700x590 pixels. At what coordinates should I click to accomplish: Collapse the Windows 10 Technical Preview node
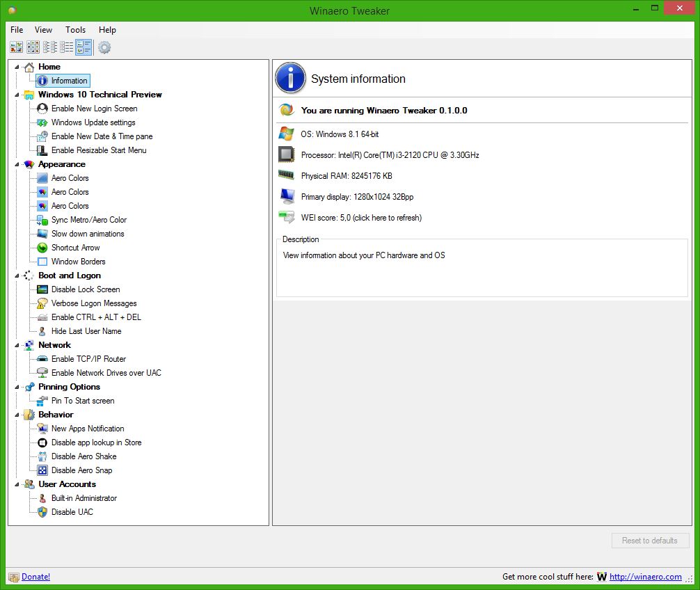tap(17, 95)
